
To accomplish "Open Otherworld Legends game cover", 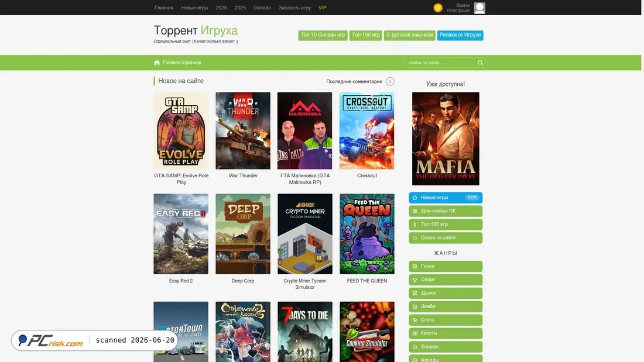I will 243,332.
